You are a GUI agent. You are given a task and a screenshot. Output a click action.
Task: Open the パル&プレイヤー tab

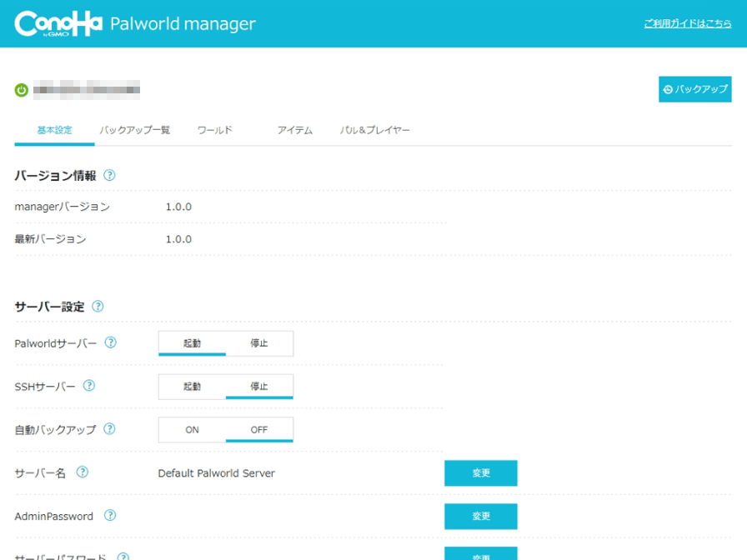click(x=374, y=130)
